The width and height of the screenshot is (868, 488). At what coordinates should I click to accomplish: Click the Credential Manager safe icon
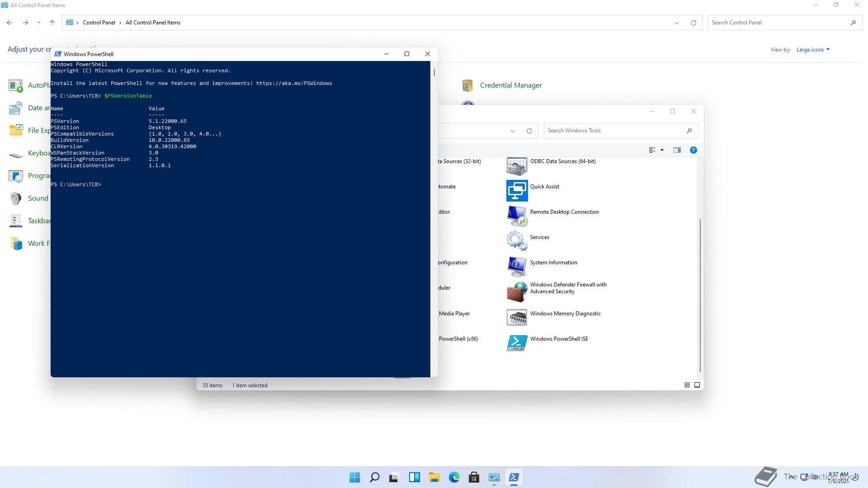(x=467, y=85)
